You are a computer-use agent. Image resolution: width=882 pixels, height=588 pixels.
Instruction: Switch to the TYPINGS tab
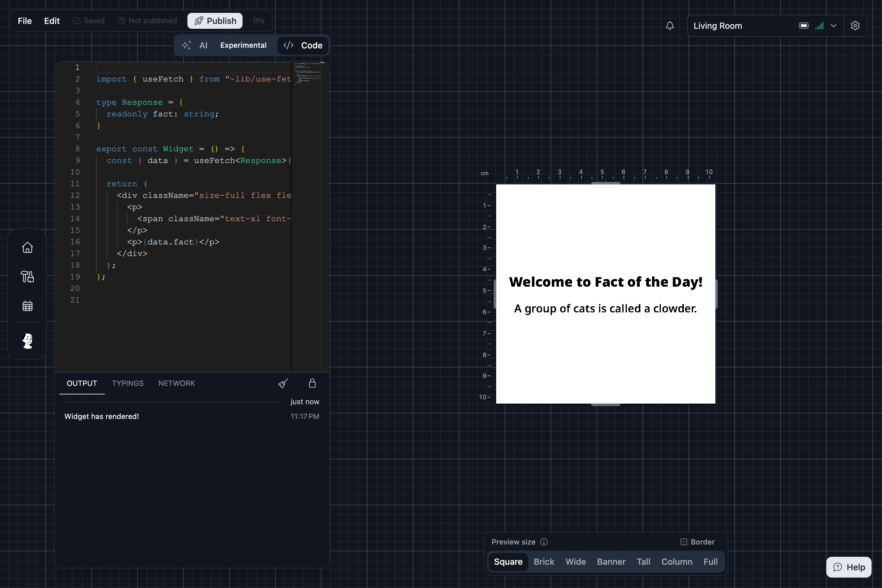127,383
